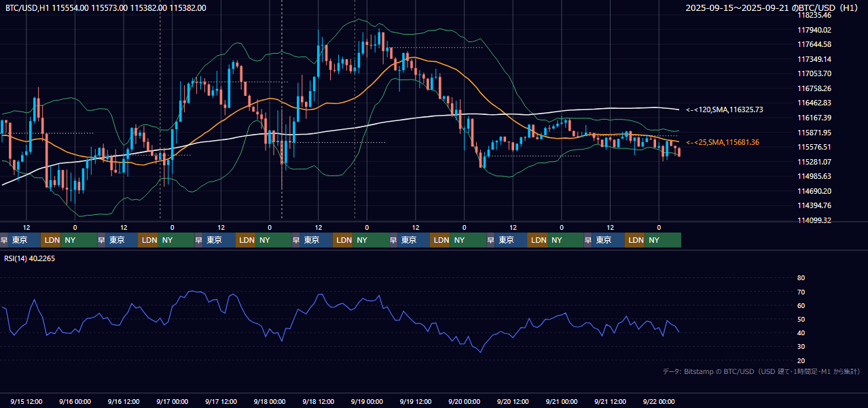Click the 9/21 12:00 date label
Viewport: 868px width, 408px height.
point(611,402)
